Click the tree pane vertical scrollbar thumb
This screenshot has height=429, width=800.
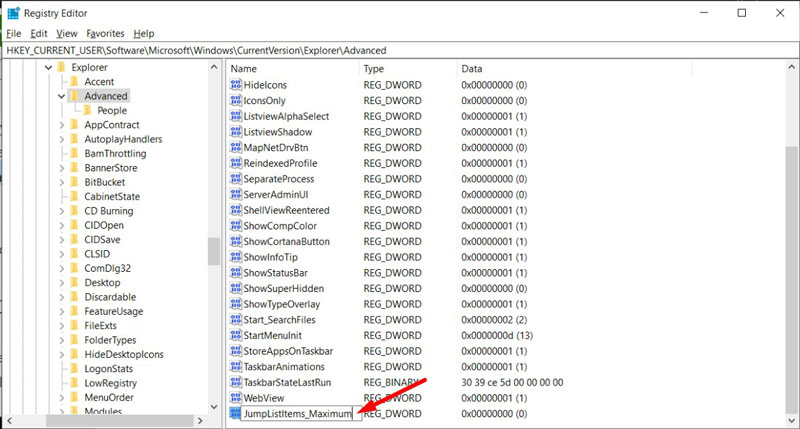(x=214, y=251)
